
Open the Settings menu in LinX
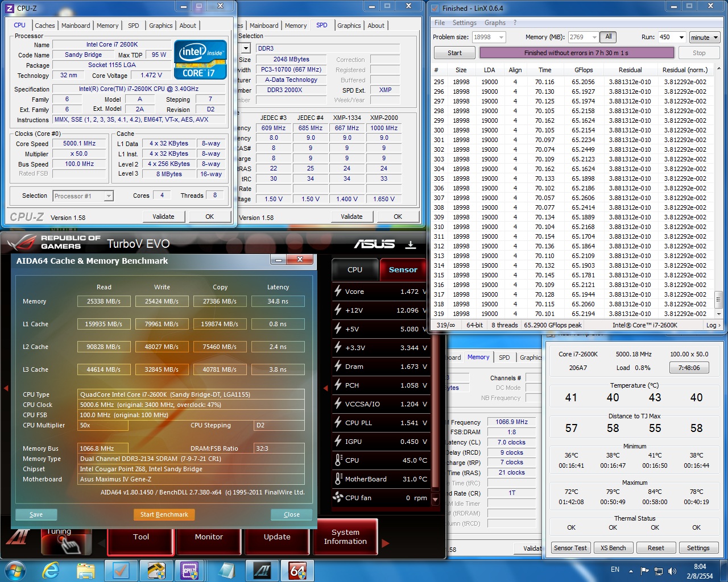point(465,23)
